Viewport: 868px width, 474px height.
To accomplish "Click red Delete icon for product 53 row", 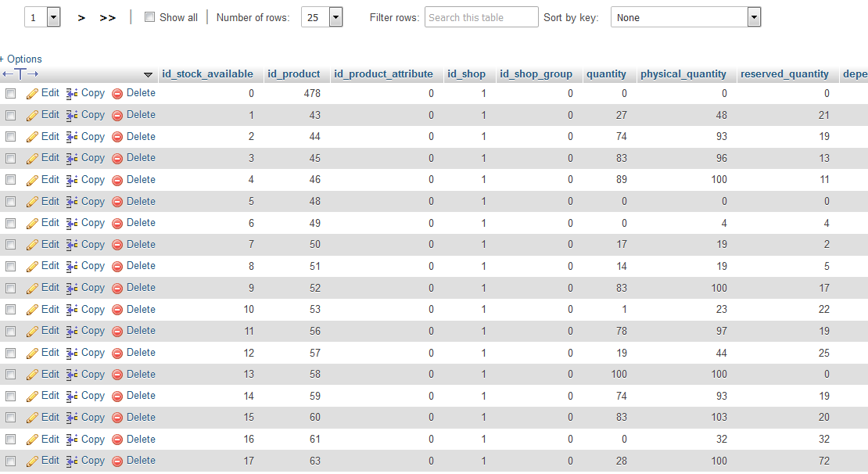I will (117, 310).
